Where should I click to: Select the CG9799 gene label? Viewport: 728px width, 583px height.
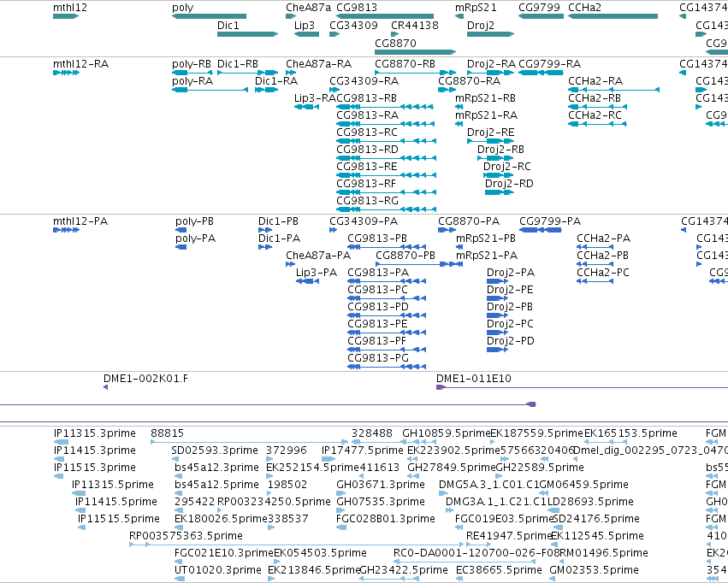[x=539, y=8]
